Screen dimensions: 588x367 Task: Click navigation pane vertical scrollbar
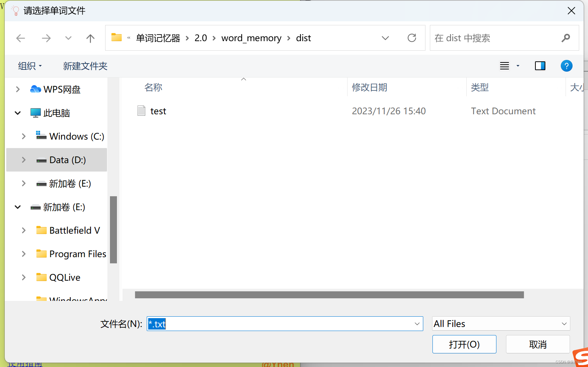pyautogui.click(x=113, y=230)
